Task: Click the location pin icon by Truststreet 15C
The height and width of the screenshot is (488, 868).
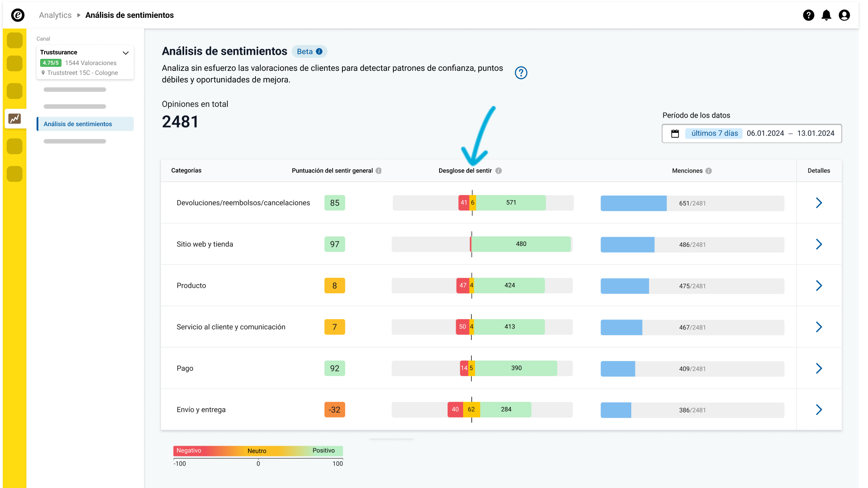Action: coord(43,73)
